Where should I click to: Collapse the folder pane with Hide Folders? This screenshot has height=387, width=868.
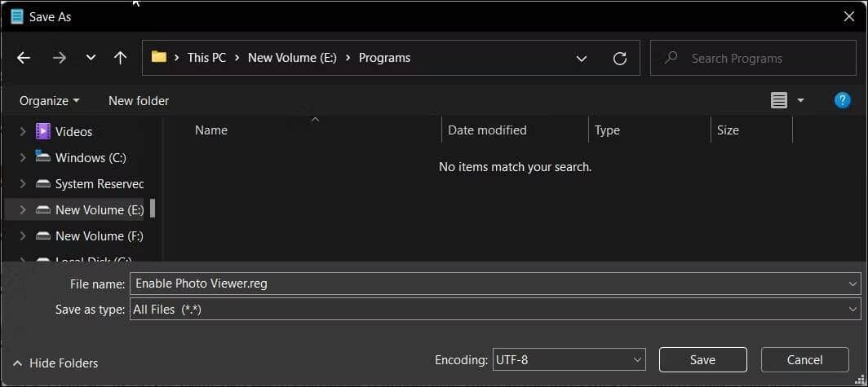point(55,363)
